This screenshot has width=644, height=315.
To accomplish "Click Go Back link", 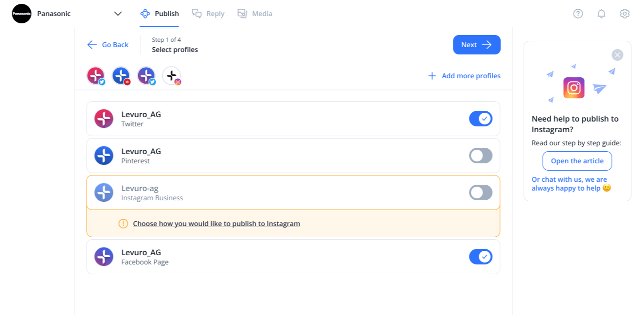I will (x=108, y=45).
